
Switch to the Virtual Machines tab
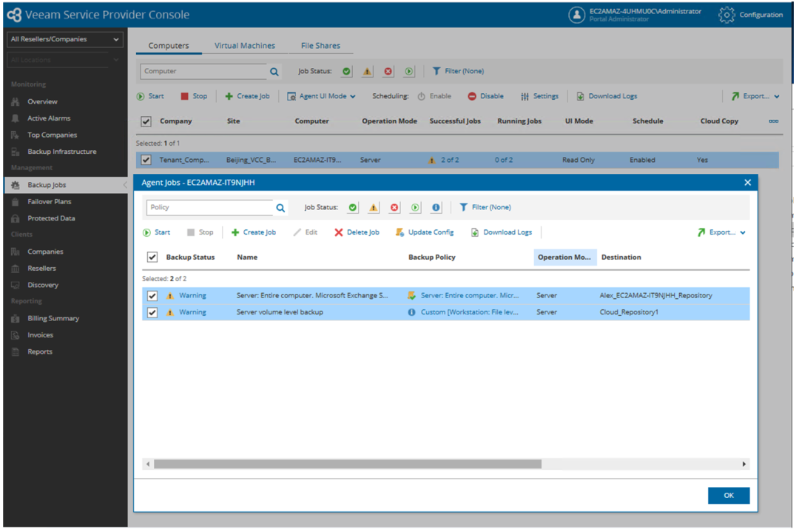[245, 46]
